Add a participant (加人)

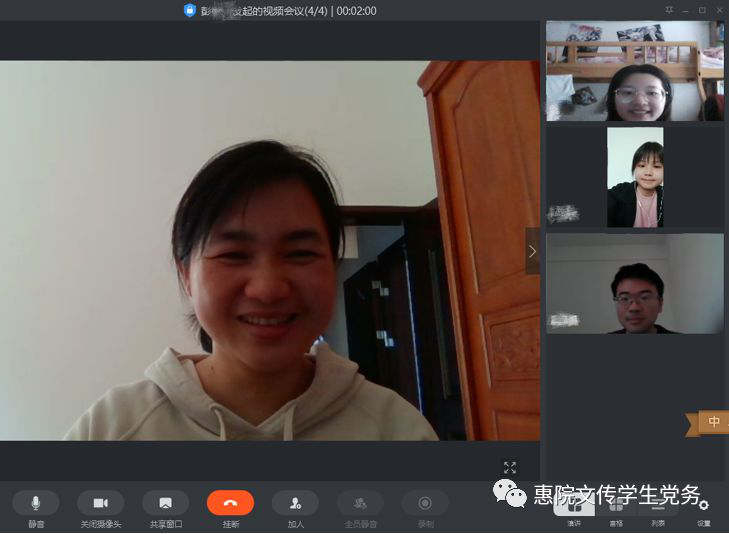295,503
